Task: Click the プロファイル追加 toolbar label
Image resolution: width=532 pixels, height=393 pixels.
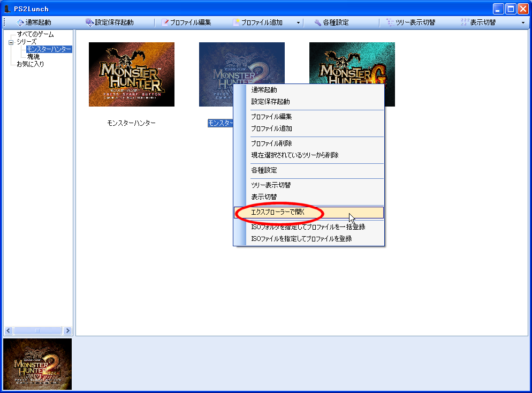Action: 262,22
